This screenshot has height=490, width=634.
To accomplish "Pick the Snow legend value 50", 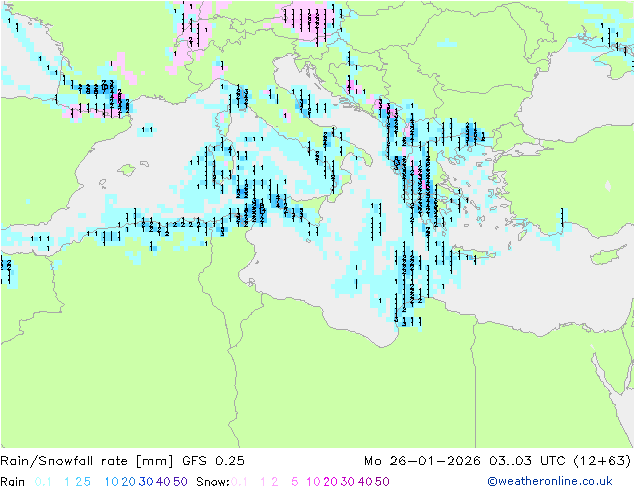I will click(382, 482).
